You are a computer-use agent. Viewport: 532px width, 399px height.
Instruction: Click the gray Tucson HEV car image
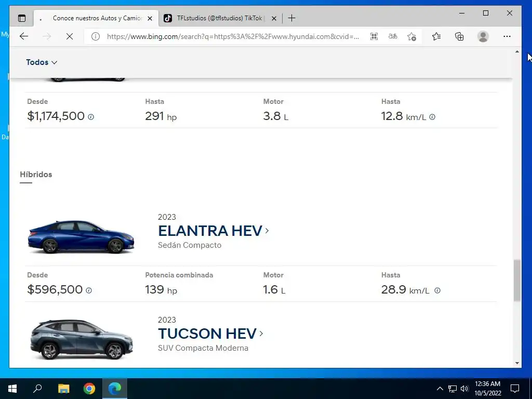82,339
